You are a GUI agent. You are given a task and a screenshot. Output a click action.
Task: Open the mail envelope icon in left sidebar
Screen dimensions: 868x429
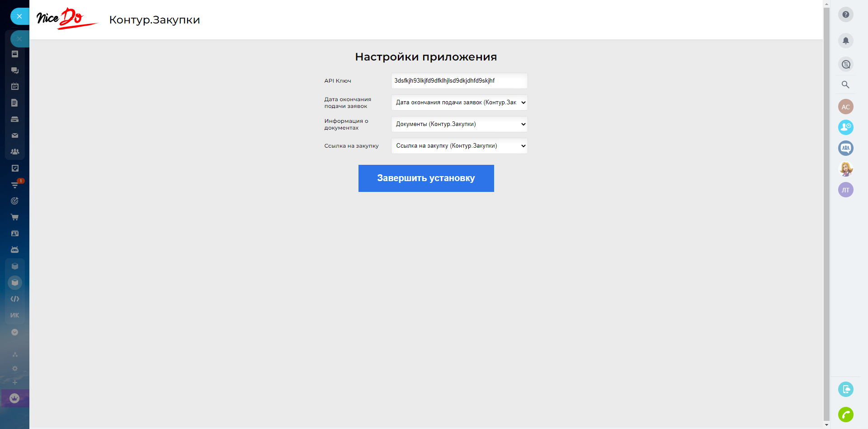15,135
